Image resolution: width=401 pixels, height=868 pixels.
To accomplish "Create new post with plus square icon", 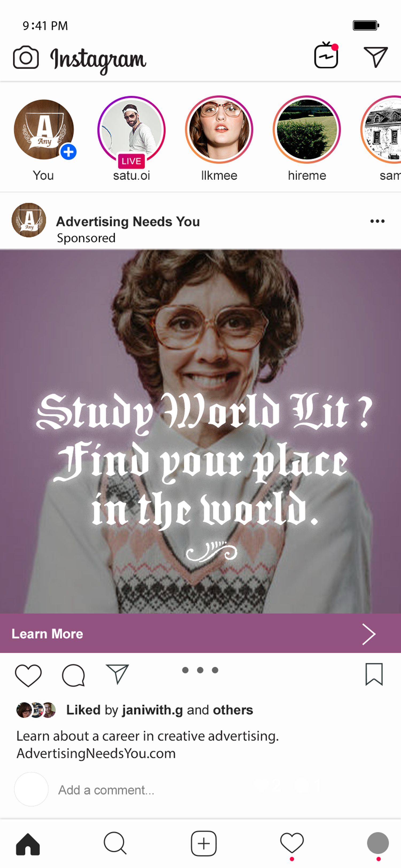I will coord(203,843).
